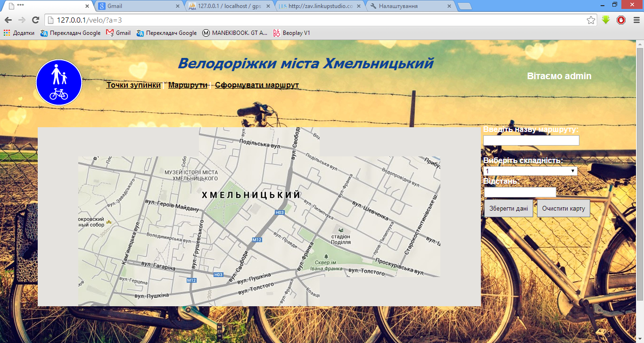Open the first Перекладач Google bookmark
The height and width of the screenshot is (343, 644).
coord(71,33)
